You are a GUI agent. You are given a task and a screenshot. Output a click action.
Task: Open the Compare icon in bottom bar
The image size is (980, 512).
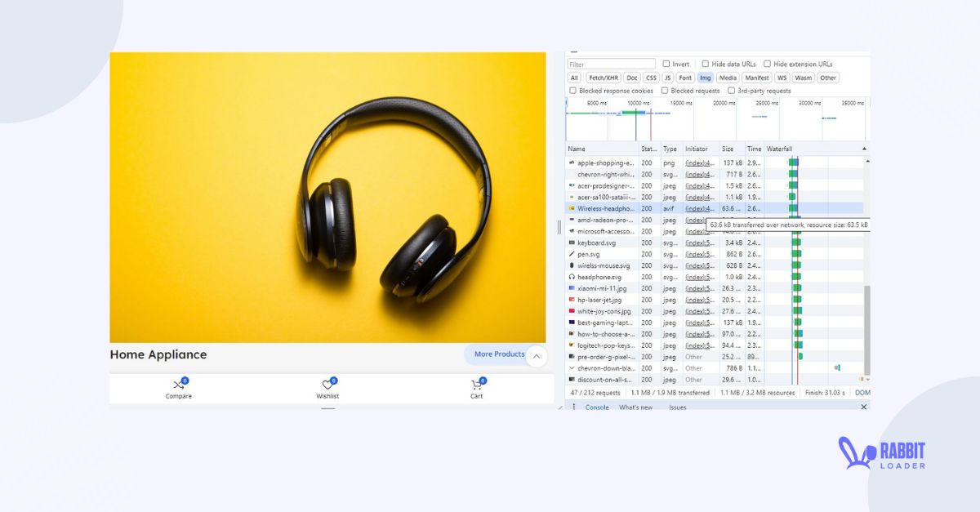pos(178,385)
